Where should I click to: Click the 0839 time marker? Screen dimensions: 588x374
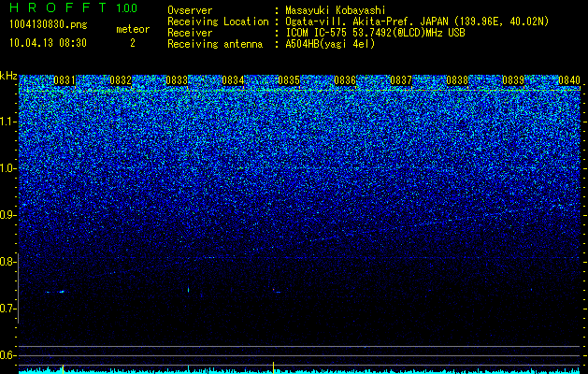(x=513, y=80)
